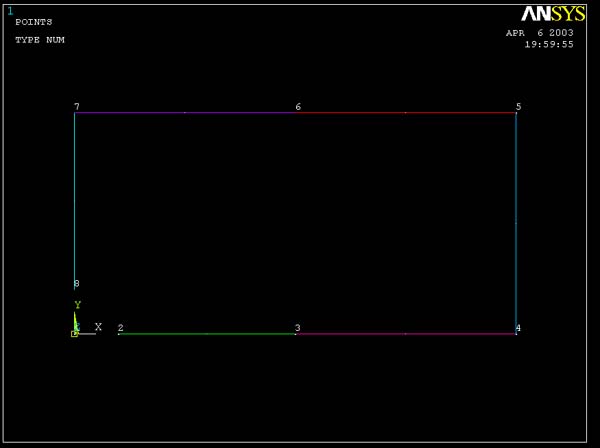Click the X axis label of the triad

click(x=98, y=327)
